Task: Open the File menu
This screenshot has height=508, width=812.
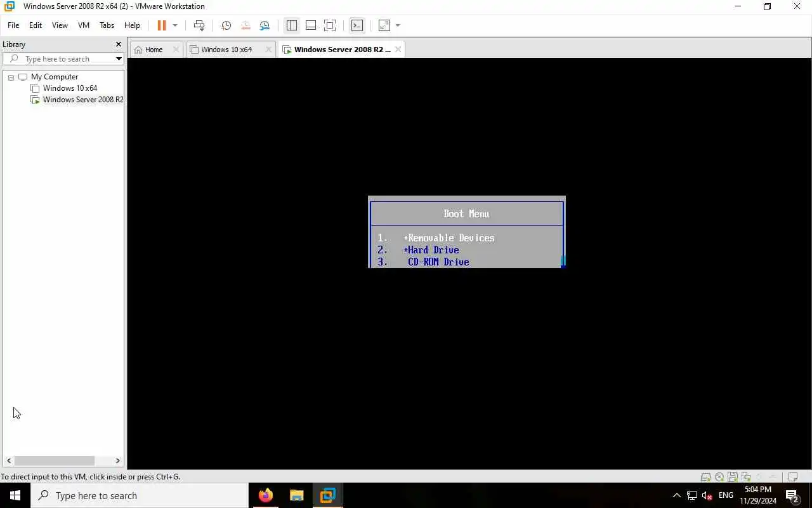Action: tap(13, 25)
